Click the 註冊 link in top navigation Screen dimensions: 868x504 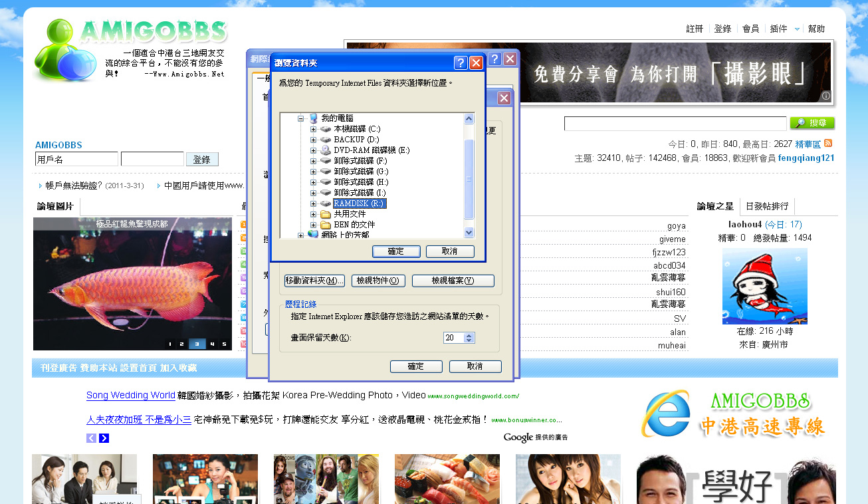695,29
